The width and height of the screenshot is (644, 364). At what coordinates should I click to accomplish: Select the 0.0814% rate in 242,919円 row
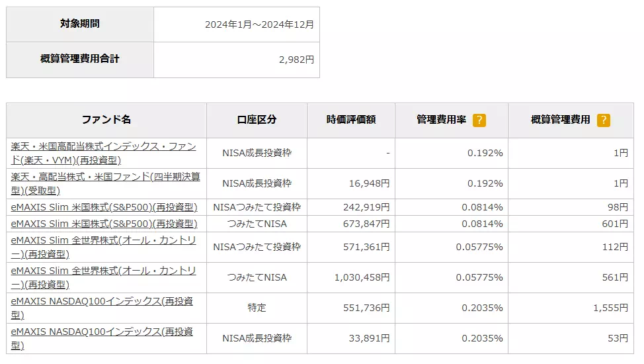[452, 207]
